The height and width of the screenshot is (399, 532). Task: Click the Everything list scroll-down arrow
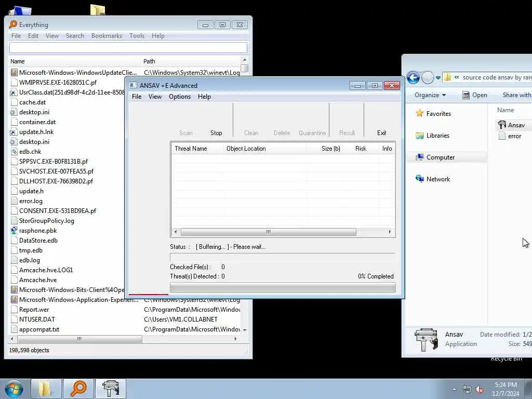coord(244,330)
